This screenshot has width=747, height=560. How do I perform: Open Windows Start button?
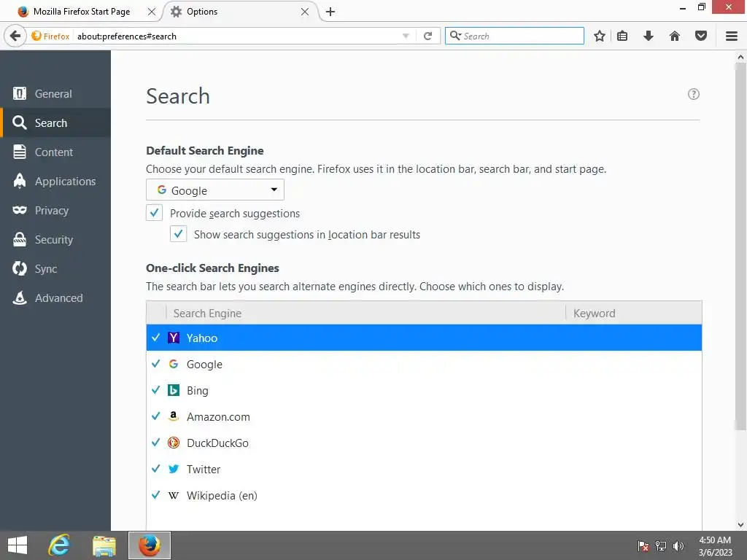[x=18, y=545]
